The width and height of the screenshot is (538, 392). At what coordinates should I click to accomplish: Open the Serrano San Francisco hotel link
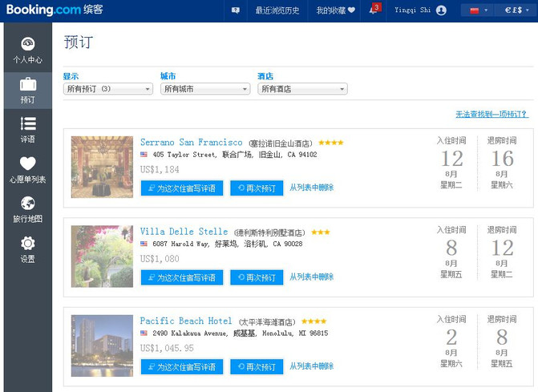click(191, 143)
